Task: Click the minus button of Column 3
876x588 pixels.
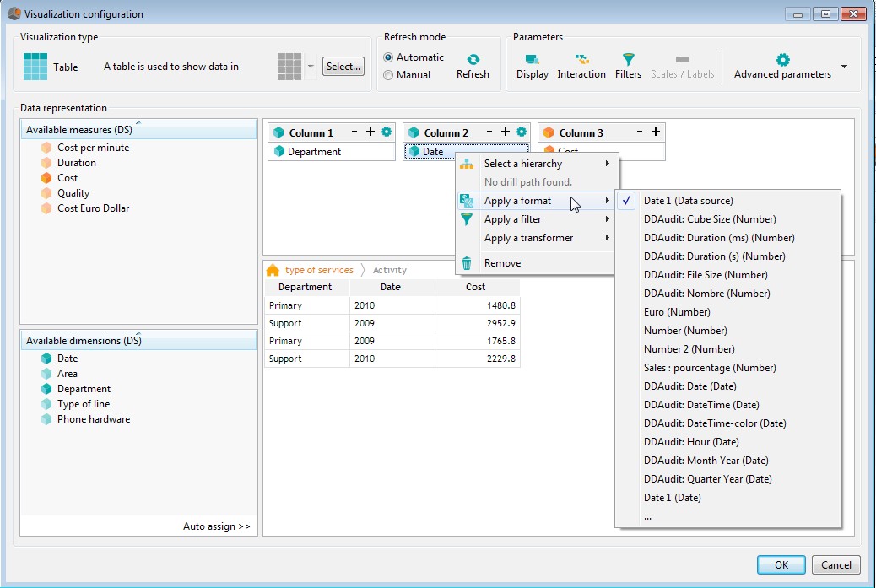Action: (x=640, y=132)
